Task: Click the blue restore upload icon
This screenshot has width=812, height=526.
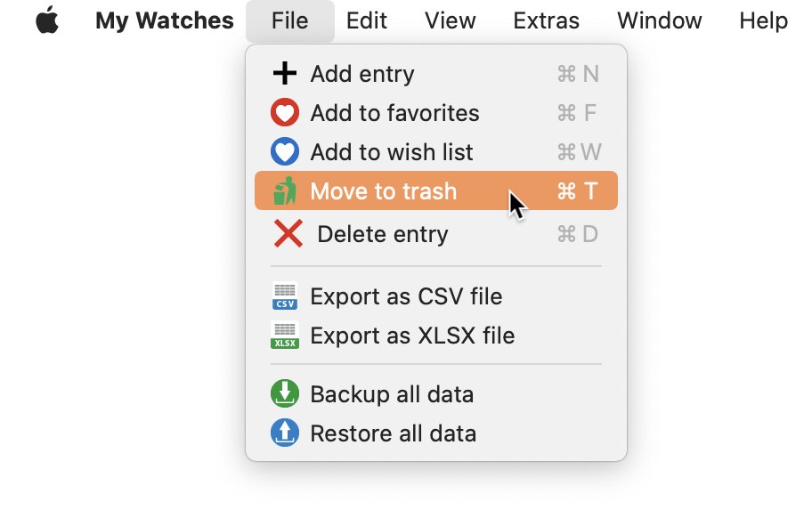Action: click(x=285, y=433)
